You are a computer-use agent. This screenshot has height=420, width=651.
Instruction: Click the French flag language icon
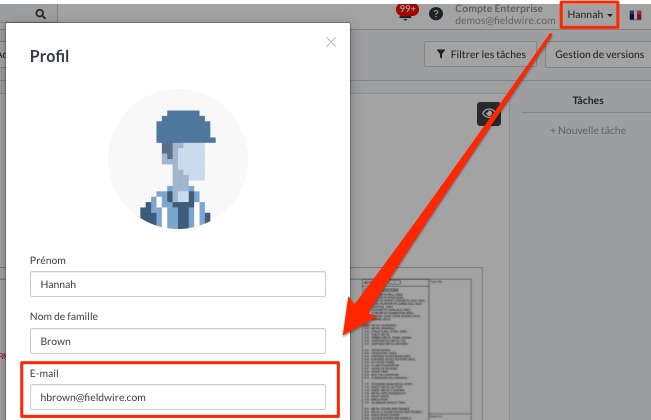(x=636, y=15)
